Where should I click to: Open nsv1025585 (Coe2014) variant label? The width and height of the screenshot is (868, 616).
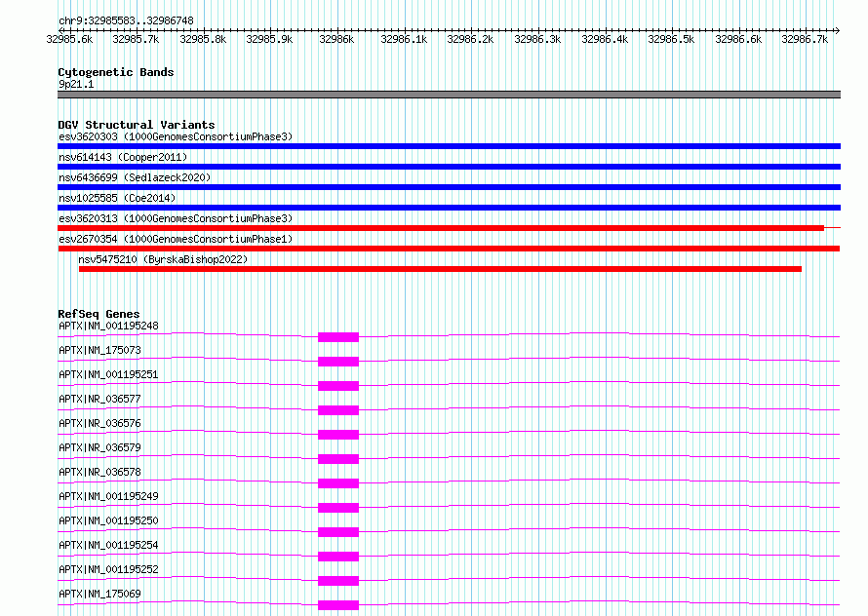click(x=117, y=198)
